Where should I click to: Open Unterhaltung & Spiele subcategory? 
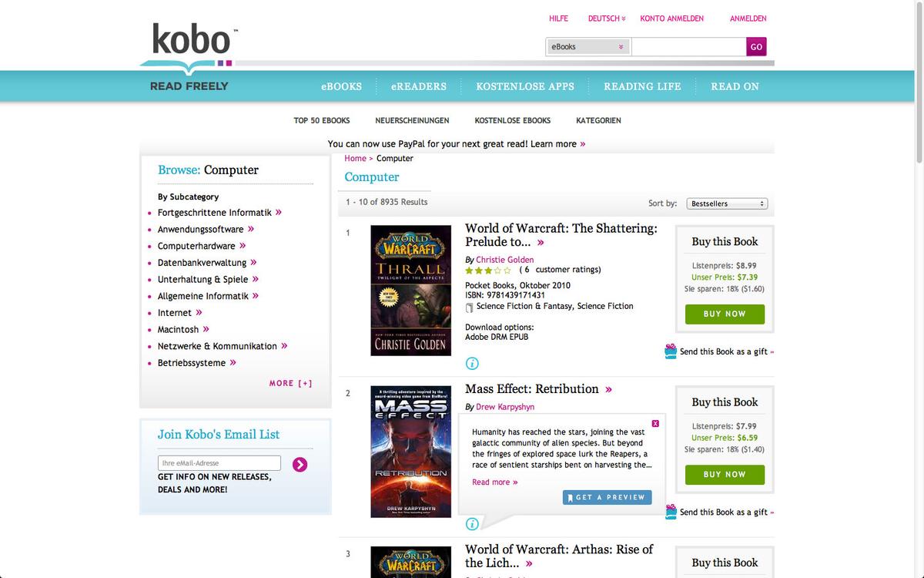click(203, 280)
